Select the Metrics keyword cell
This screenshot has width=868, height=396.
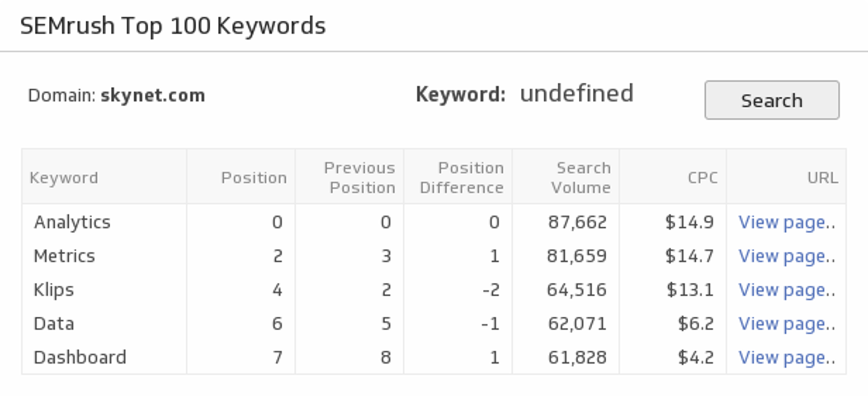(x=65, y=256)
